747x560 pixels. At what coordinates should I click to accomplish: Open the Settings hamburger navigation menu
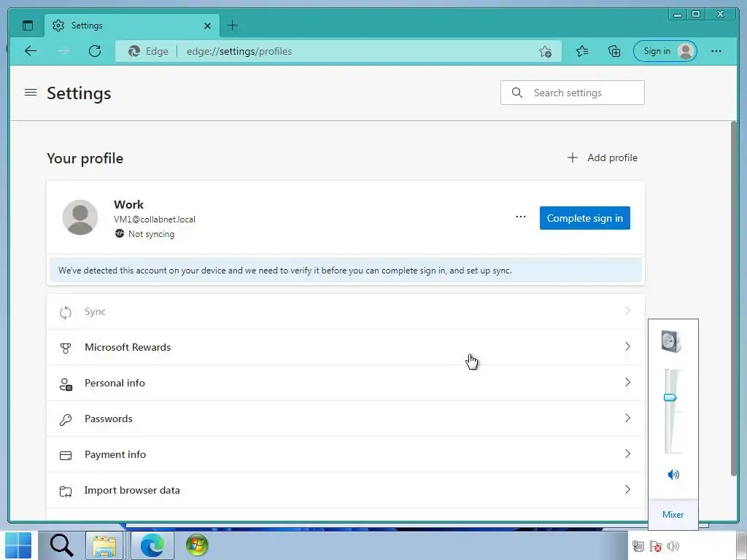click(x=31, y=93)
